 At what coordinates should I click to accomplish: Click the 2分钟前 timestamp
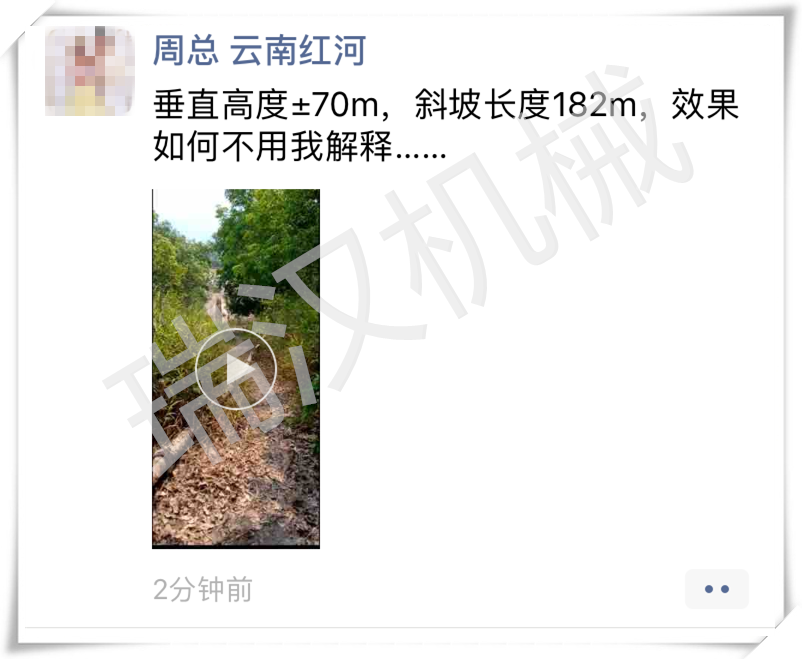[x=203, y=589]
